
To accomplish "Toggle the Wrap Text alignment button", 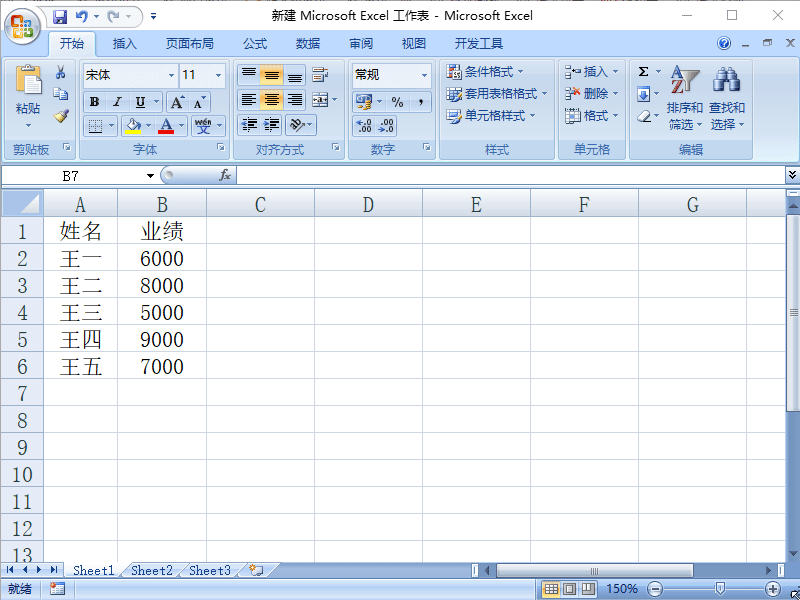I will click(x=321, y=75).
